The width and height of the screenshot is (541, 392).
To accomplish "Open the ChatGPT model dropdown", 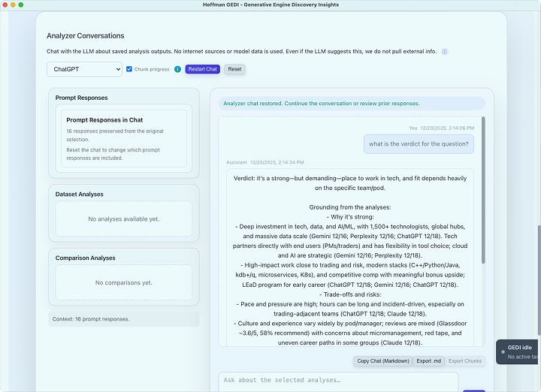I will click(x=84, y=69).
